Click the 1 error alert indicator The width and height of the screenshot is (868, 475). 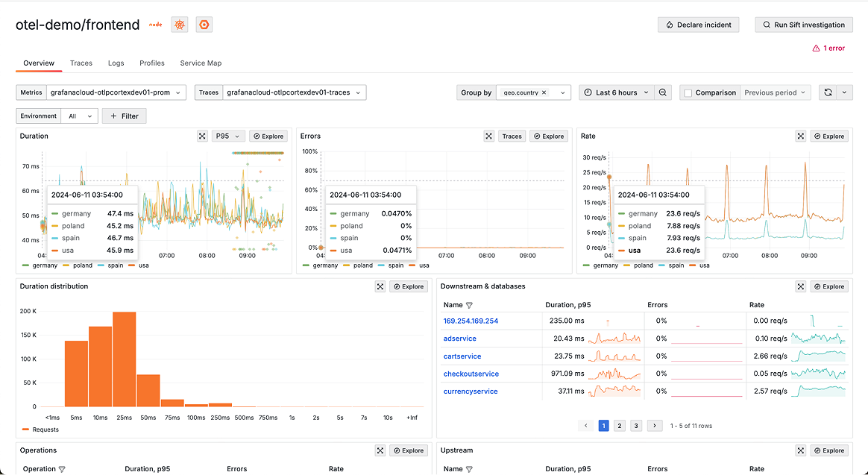coord(828,47)
